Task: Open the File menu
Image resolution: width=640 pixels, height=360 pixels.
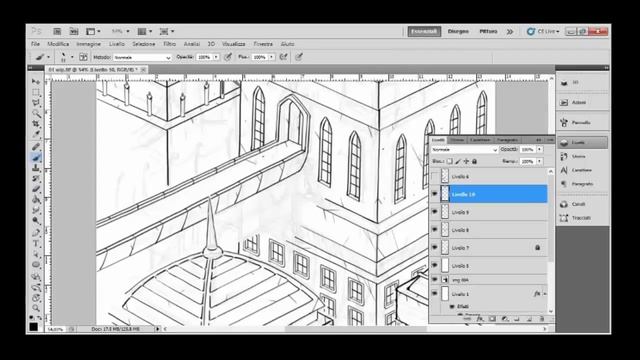Action: [x=36, y=44]
